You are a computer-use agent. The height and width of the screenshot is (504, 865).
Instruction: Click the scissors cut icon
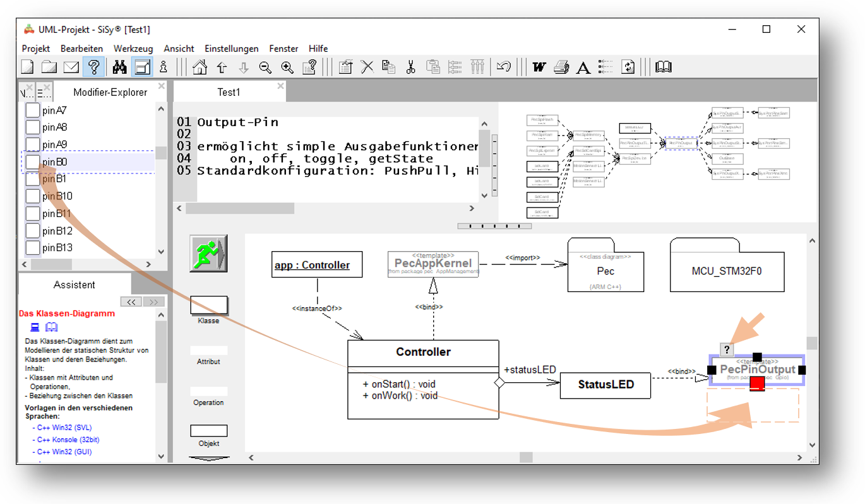[x=410, y=67]
